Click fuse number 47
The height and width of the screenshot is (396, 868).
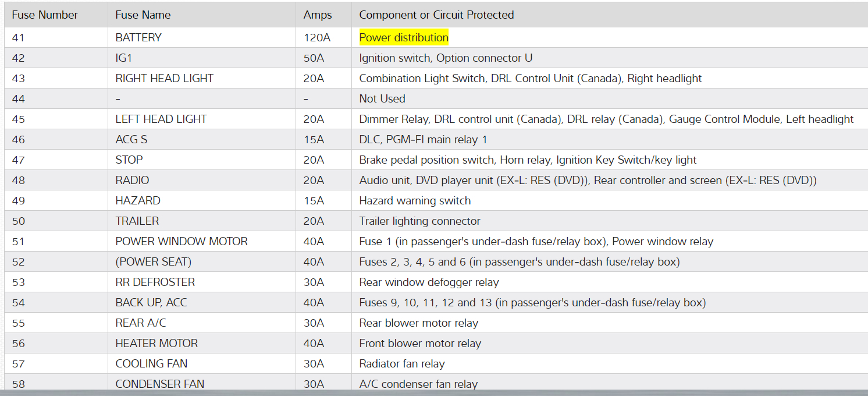(x=19, y=160)
